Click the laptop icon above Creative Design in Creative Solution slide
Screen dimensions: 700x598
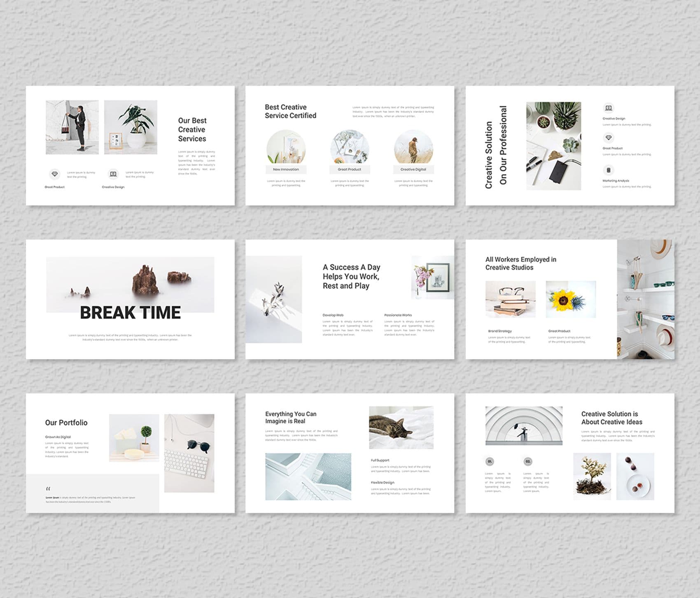(609, 108)
